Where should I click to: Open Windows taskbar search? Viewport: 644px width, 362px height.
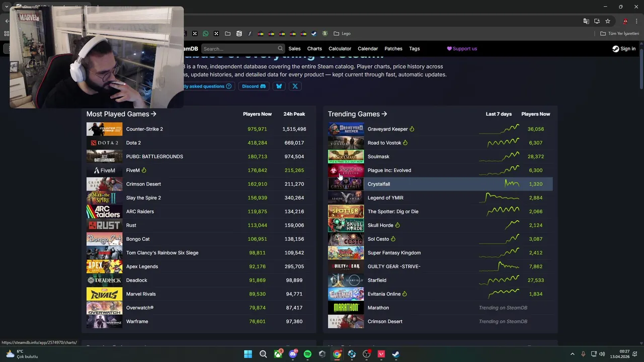pyautogui.click(x=263, y=354)
